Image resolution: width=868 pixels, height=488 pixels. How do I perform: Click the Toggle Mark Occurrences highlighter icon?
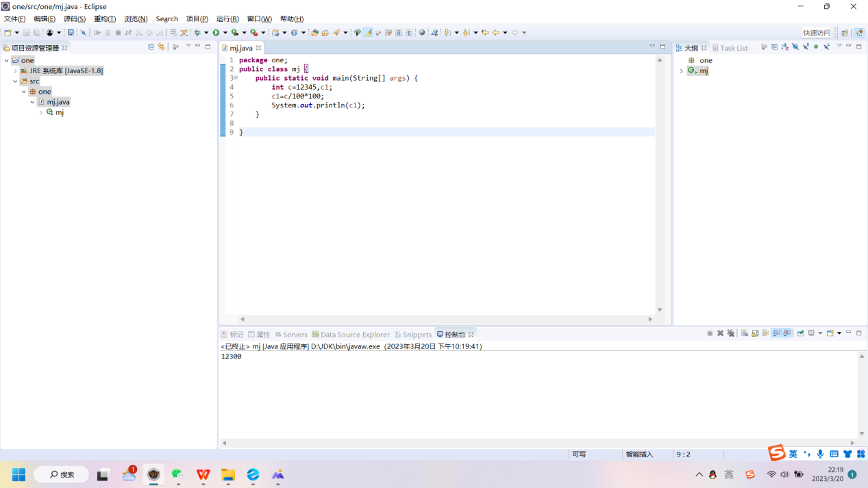click(368, 32)
